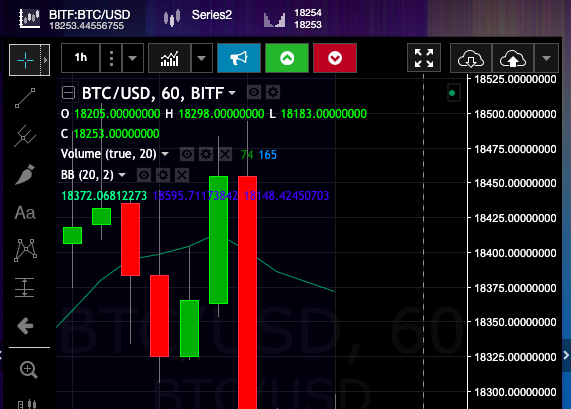Click the large green candlestick near 18450
Image resolution: width=571 pixels, height=409 pixels.
(x=218, y=240)
